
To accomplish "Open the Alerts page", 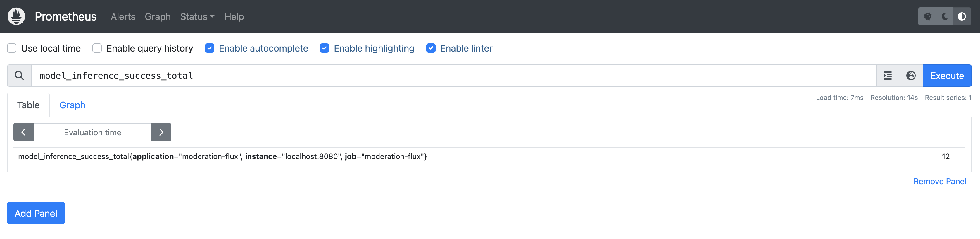I will [x=123, y=16].
